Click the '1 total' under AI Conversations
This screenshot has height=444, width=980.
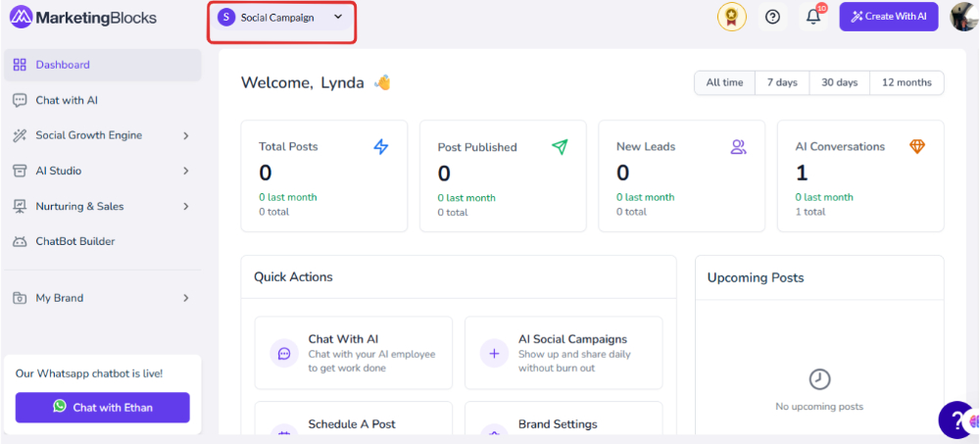click(810, 212)
